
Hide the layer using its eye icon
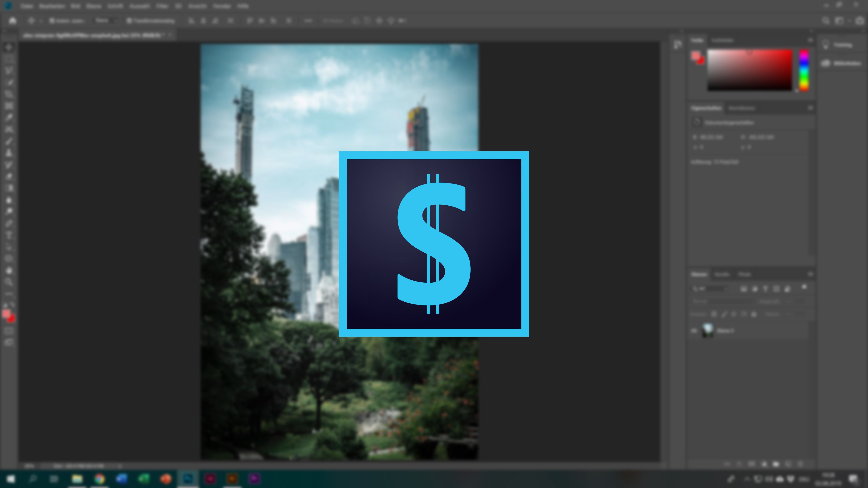tap(694, 331)
